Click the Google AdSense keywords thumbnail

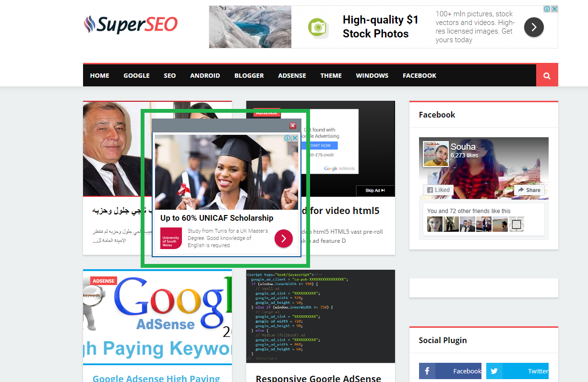[x=157, y=317]
